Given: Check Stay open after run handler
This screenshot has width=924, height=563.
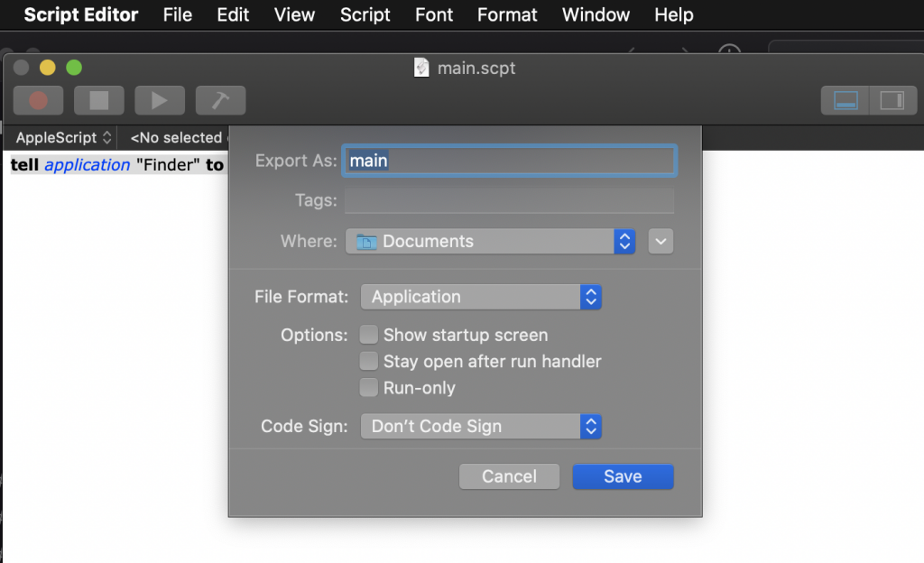Looking at the screenshot, I should point(369,361).
